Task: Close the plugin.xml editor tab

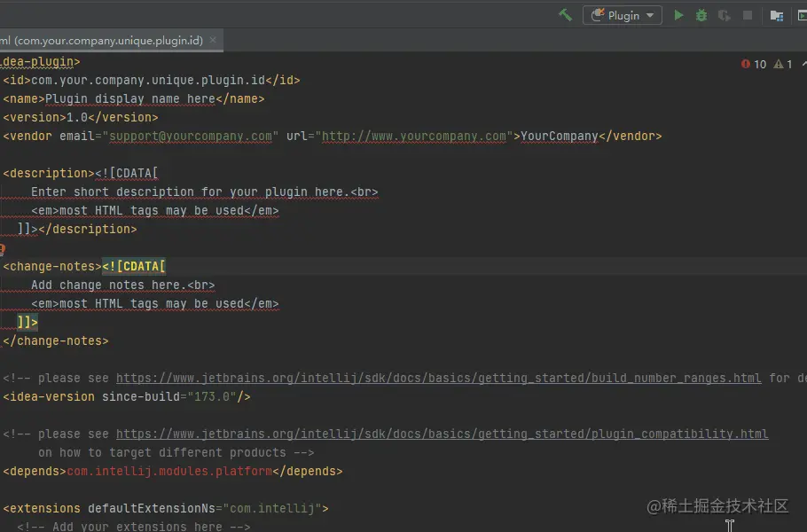Action: click(x=213, y=40)
